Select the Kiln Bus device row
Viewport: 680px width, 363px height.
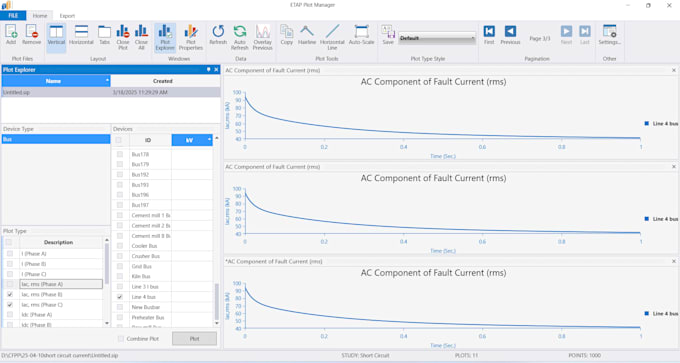163,277
